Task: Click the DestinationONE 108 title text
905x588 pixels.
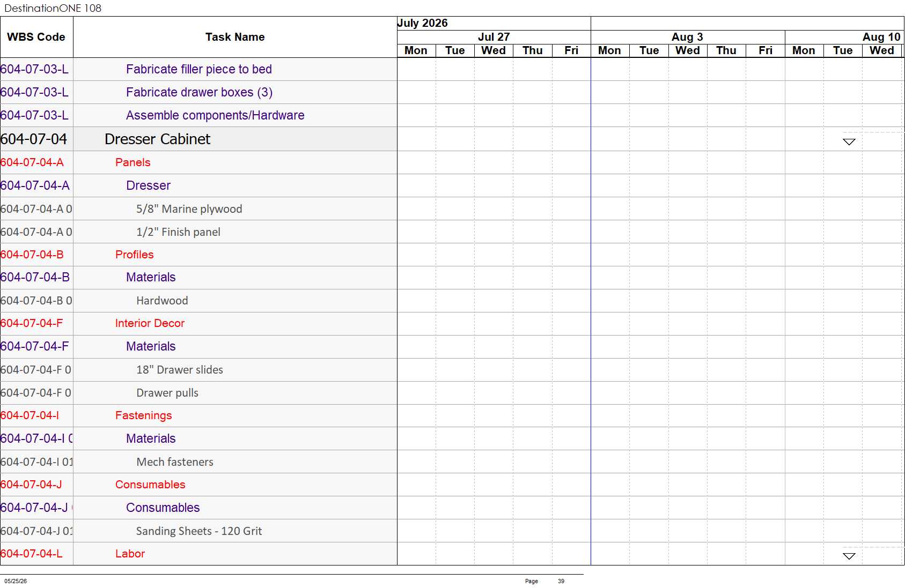Action: (53, 8)
